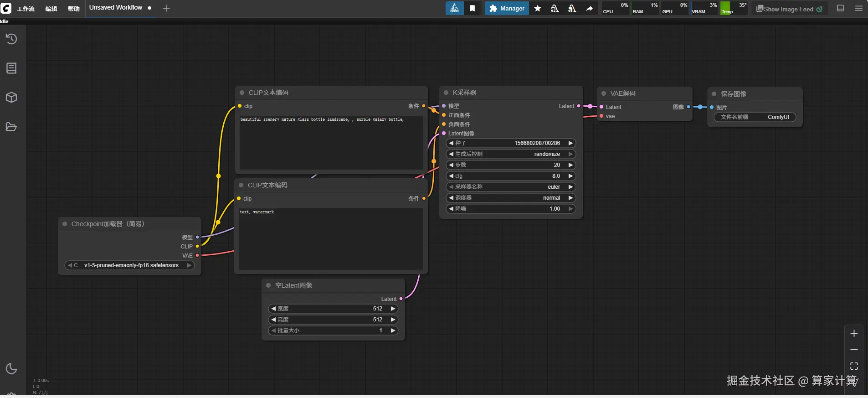The width and height of the screenshot is (868, 398).
Task: Open the 帮助 menu
Action: (73, 9)
